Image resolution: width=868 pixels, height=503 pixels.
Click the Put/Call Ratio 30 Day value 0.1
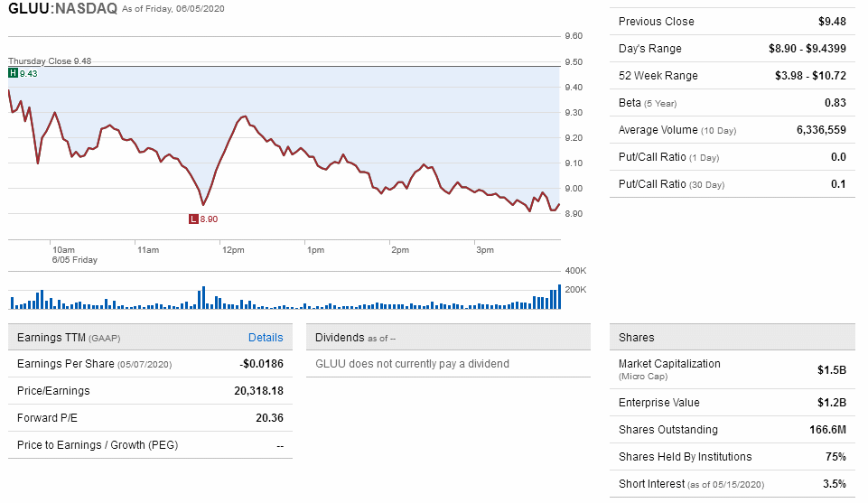click(839, 184)
